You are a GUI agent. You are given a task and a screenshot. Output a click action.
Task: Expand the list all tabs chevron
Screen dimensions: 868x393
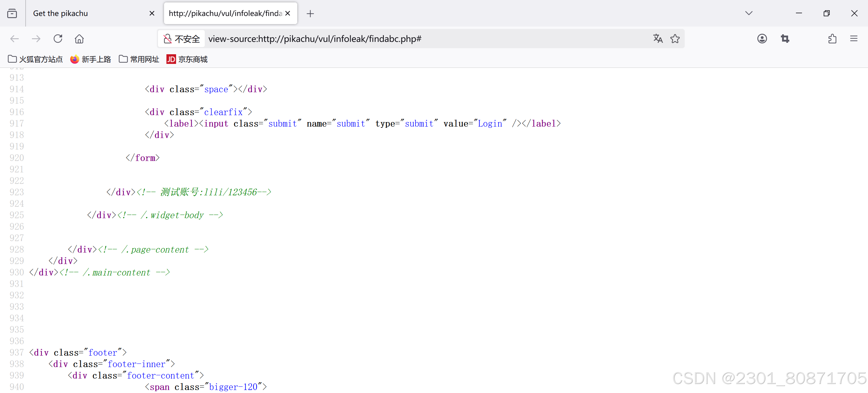pos(748,14)
